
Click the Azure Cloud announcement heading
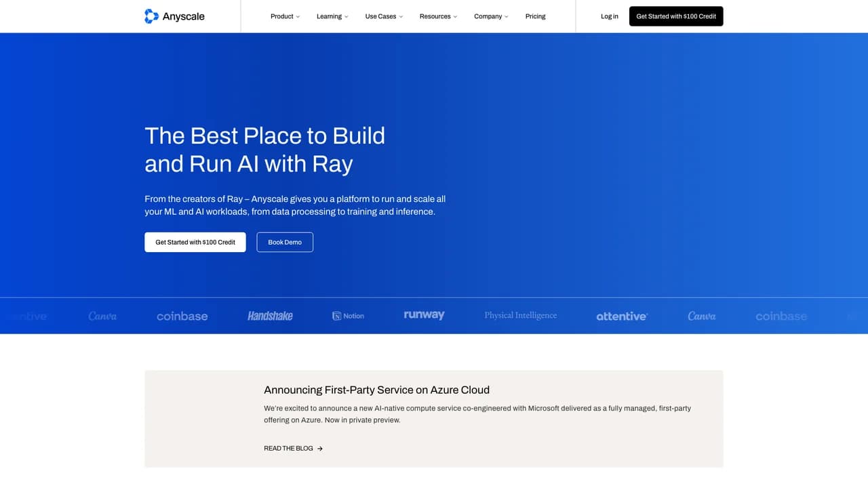376,390
